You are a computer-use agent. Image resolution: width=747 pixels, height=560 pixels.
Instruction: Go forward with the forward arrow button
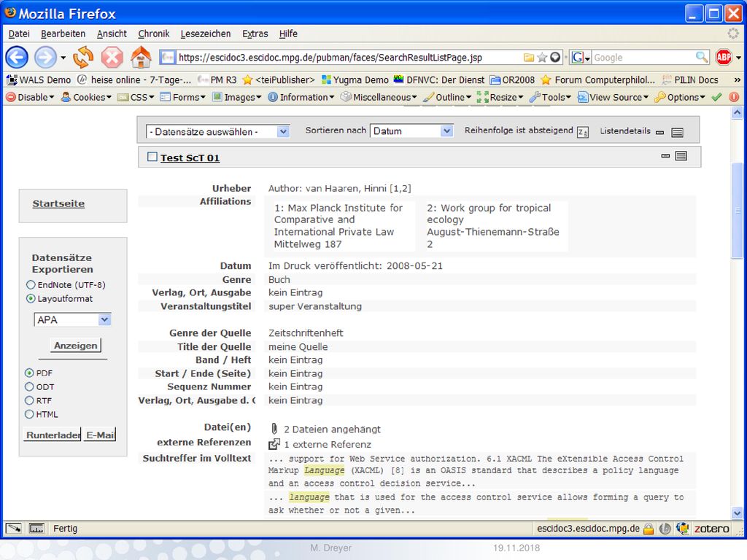coord(45,58)
